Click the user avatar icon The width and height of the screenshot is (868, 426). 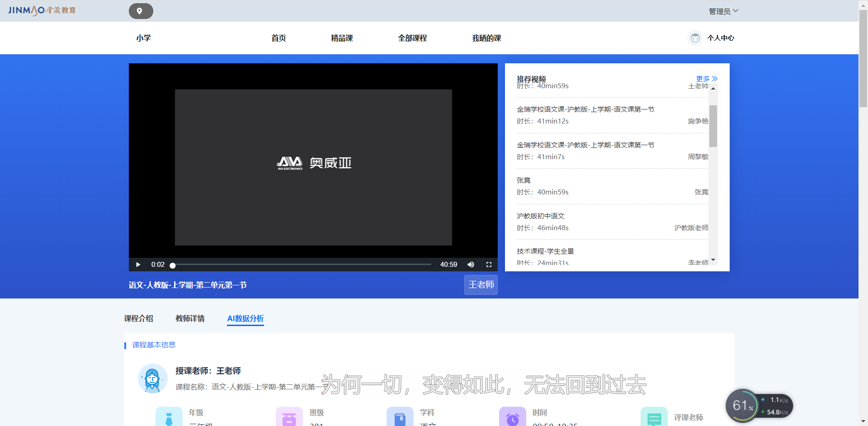695,38
